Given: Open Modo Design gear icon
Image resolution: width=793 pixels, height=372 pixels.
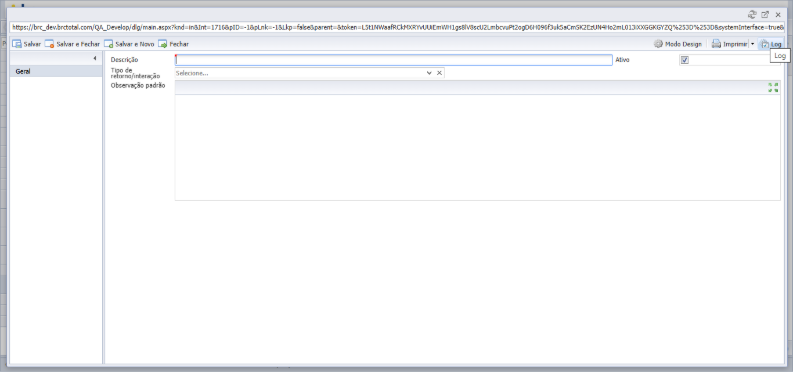Looking at the screenshot, I should (658, 44).
